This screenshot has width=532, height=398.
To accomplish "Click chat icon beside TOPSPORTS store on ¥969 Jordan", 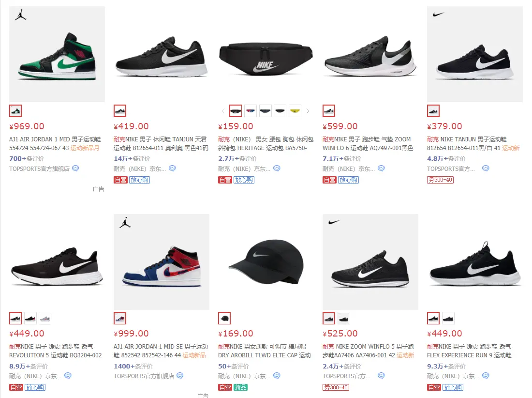I will [x=75, y=168].
